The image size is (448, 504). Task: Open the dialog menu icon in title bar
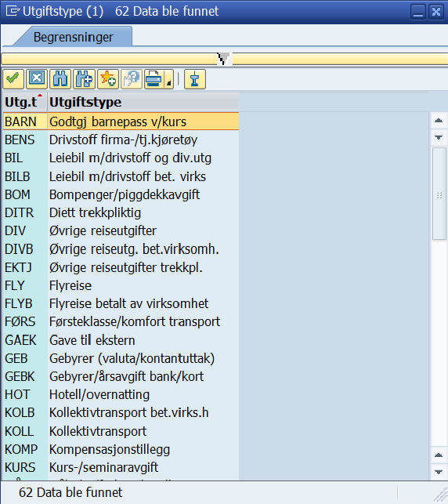pos(13,11)
